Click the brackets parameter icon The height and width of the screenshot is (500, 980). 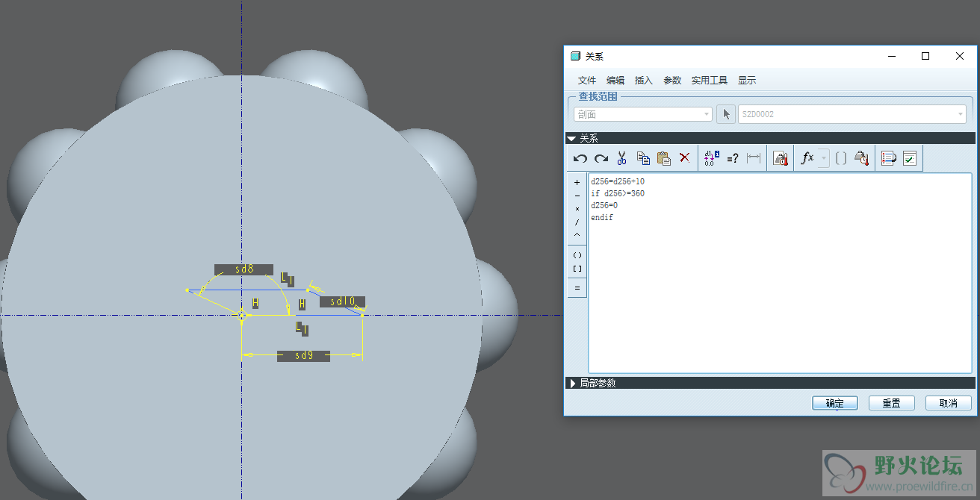coord(841,158)
